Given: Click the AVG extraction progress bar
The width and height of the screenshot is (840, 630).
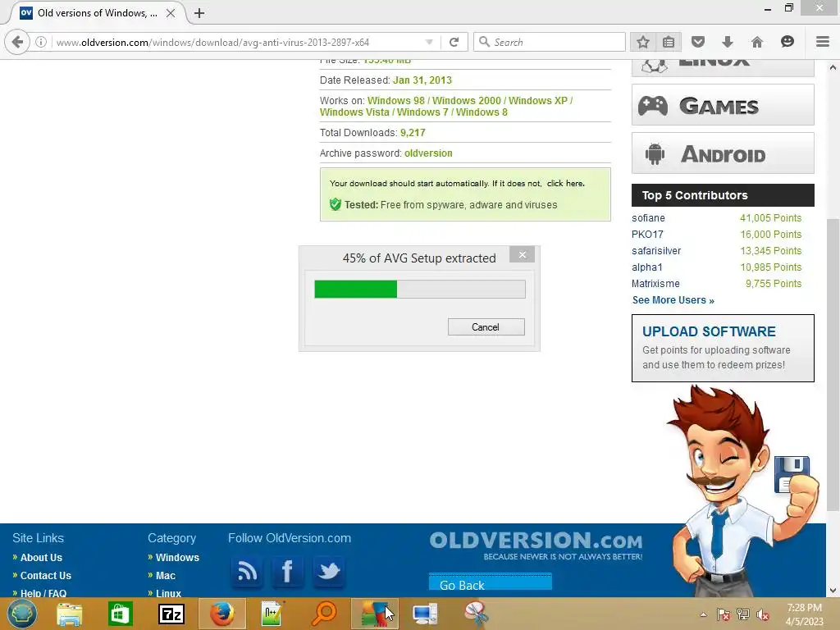Looking at the screenshot, I should pos(419,289).
